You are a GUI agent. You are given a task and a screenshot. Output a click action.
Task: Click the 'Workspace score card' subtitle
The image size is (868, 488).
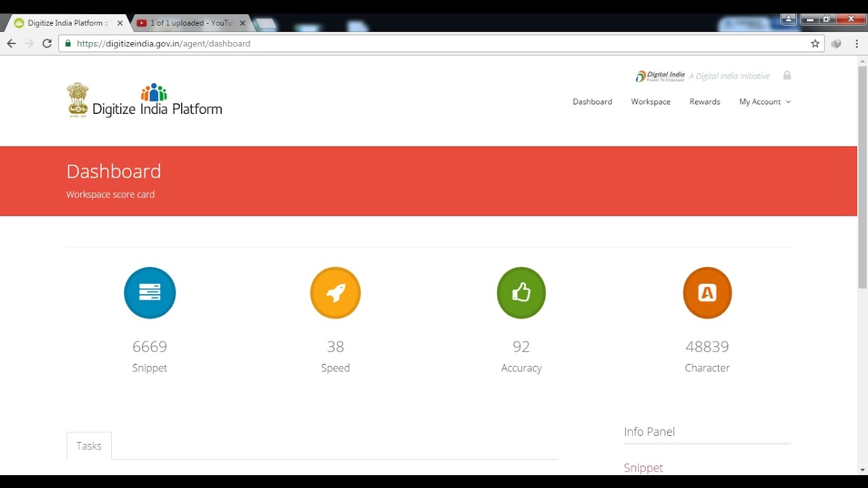tap(111, 195)
